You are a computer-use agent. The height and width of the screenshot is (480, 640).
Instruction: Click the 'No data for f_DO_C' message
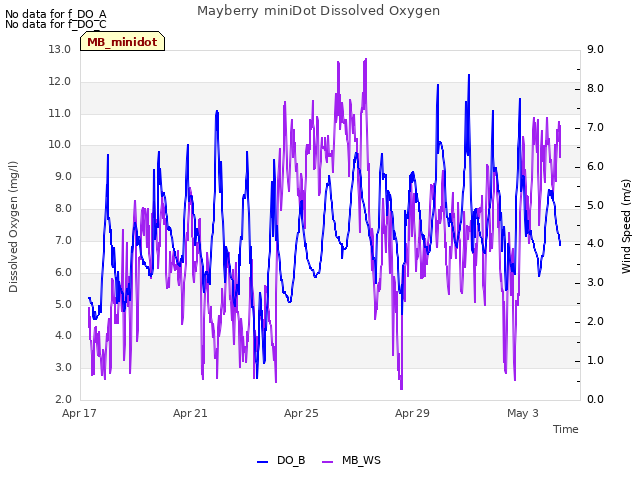pyautogui.click(x=56, y=24)
